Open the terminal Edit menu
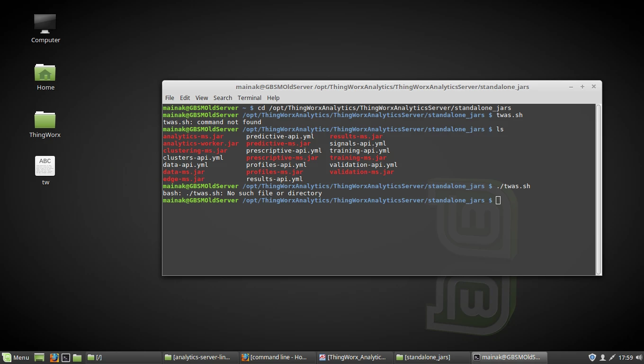Screen dimensions: 644x364 click(185, 98)
